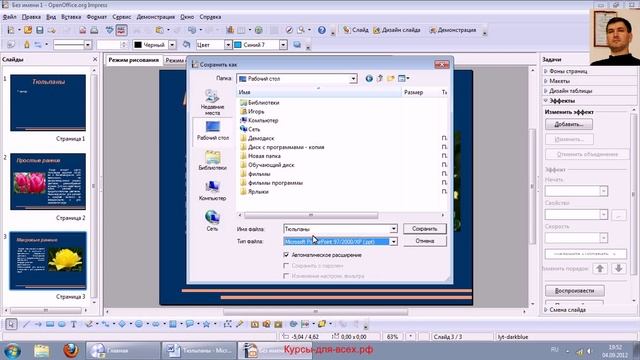Click the Windows Start button

(x=11, y=350)
